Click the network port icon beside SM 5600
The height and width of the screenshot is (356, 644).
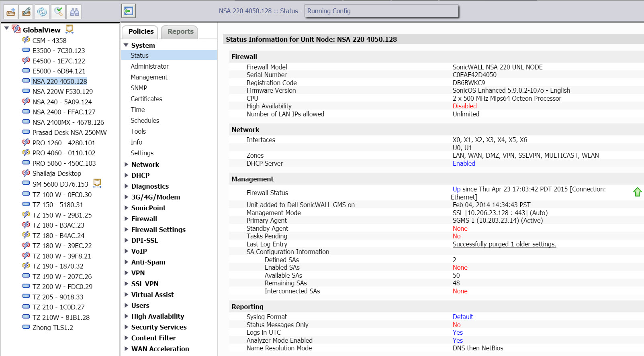[x=97, y=183]
